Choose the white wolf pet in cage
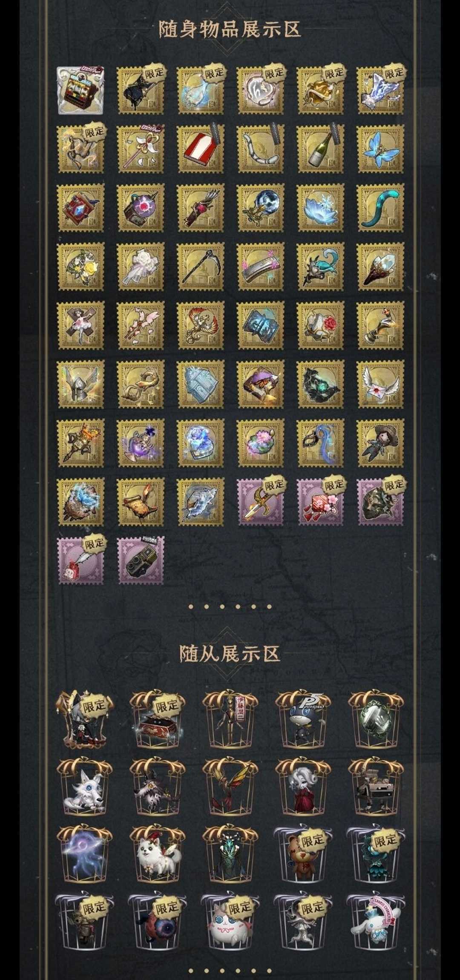 84,787
